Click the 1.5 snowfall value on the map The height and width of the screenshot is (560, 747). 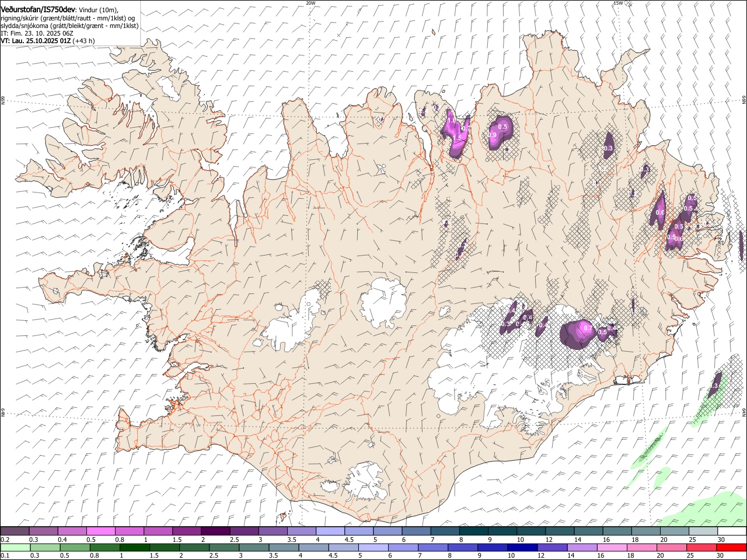(458, 138)
